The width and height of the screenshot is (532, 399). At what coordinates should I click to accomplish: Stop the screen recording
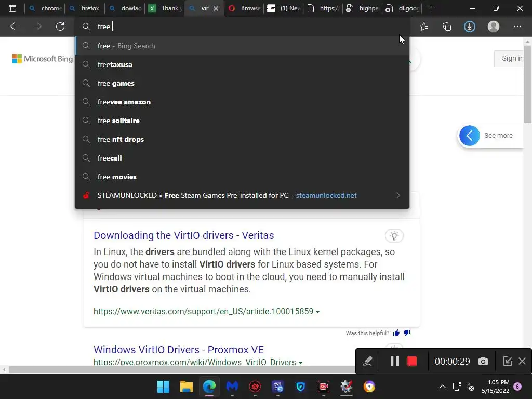[x=411, y=361]
